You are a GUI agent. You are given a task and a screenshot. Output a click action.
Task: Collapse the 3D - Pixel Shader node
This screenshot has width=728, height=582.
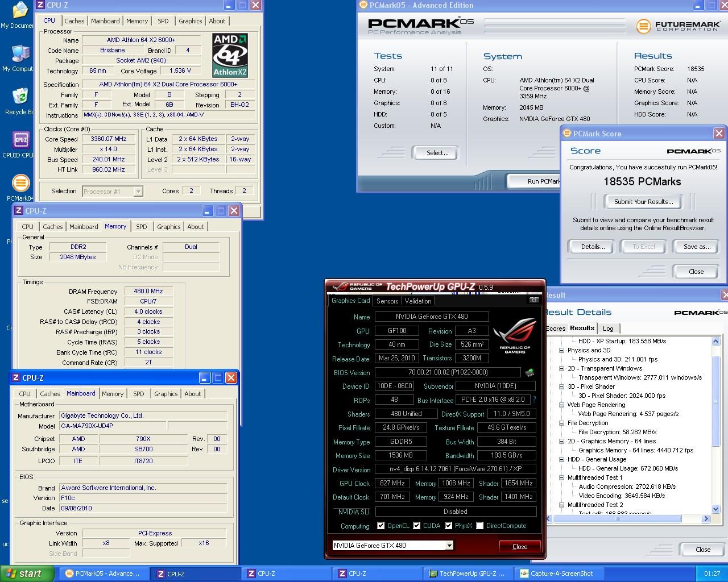pyautogui.click(x=562, y=386)
